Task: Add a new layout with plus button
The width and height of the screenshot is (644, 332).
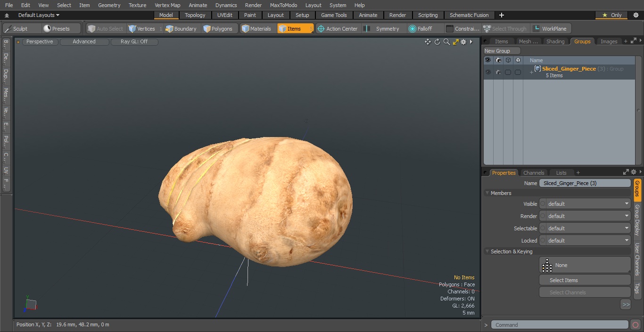Action: pos(502,15)
